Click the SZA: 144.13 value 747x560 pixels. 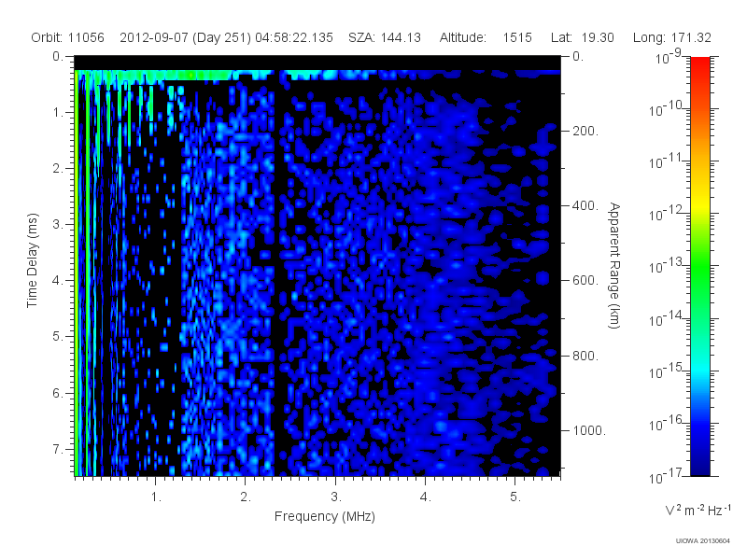click(385, 37)
